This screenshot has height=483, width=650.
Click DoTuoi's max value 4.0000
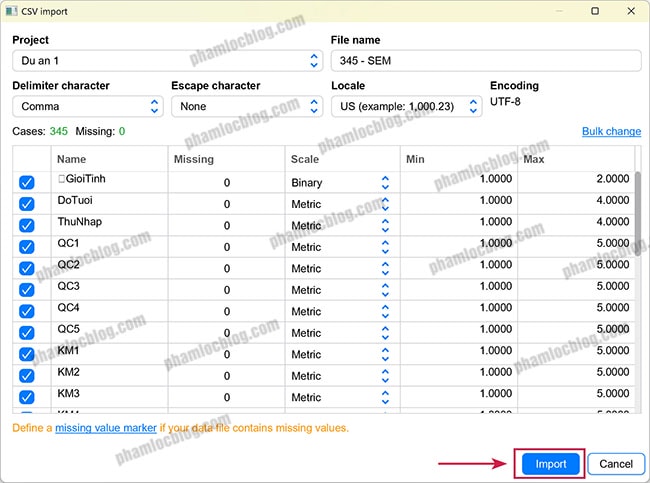613,200
